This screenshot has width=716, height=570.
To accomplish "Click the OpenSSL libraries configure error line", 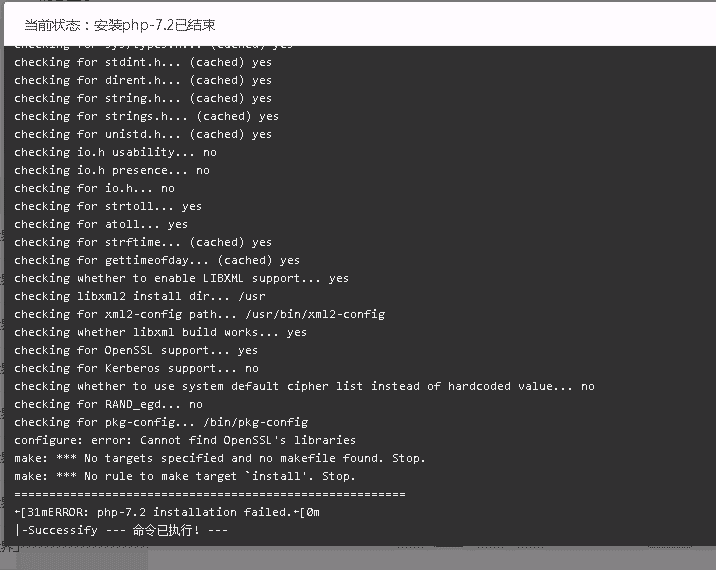I will (x=185, y=440).
